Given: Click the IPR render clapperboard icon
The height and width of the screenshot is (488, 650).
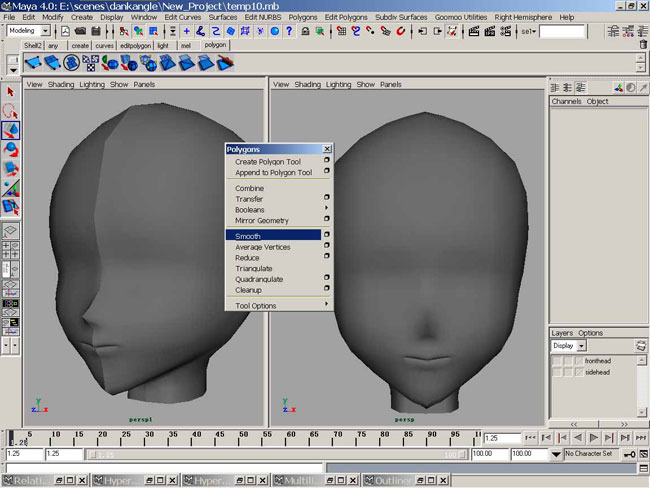Looking at the screenshot, I should [490, 31].
